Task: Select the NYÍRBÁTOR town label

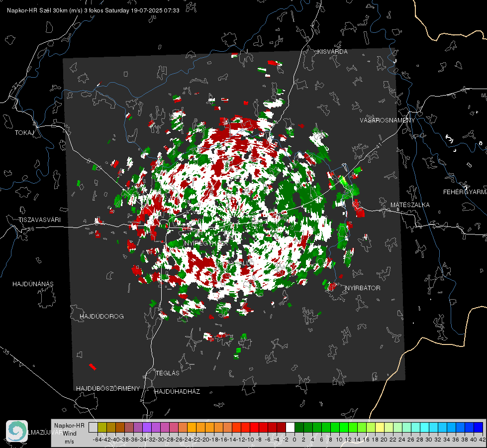Action: 363,288
